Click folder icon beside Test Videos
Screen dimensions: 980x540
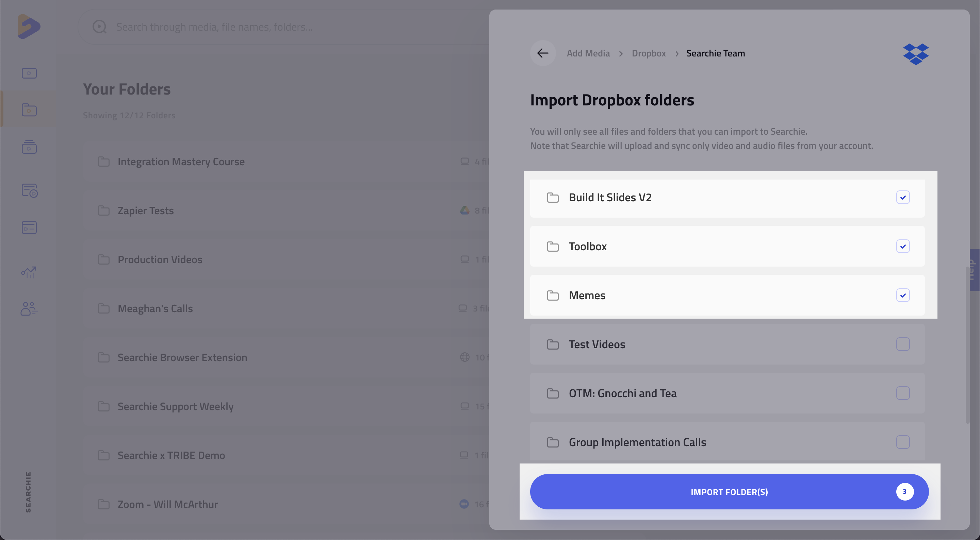pos(553,344)
